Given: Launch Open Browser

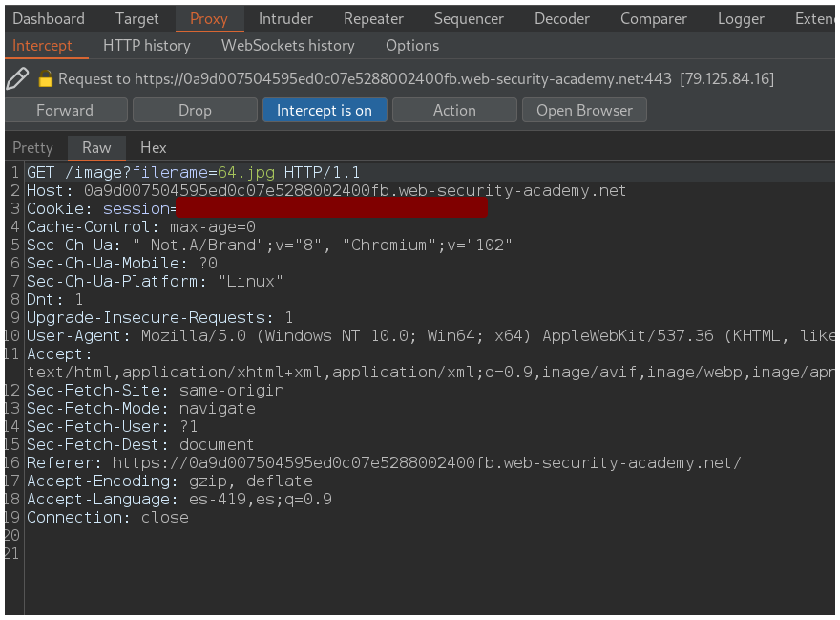Looking at the screenshot, I should coord(584,110).
